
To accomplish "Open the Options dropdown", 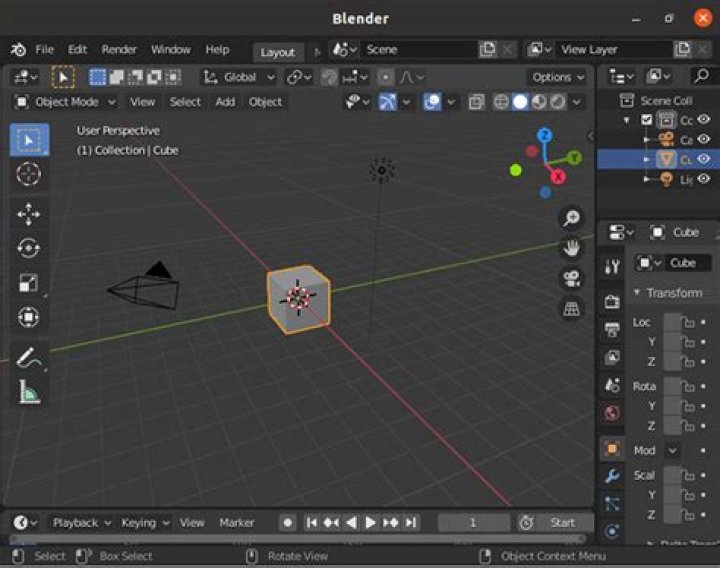I will pos(558,77).
